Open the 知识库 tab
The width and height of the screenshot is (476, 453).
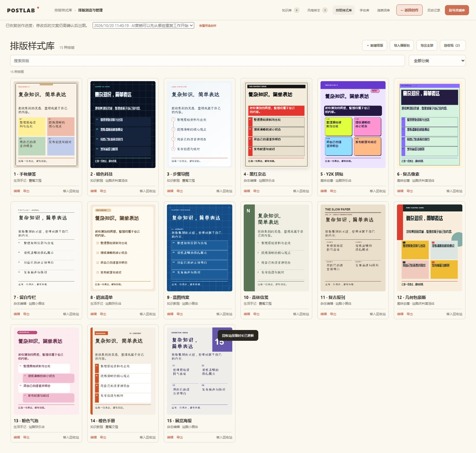pyautogui.click(x=290, y=10)
